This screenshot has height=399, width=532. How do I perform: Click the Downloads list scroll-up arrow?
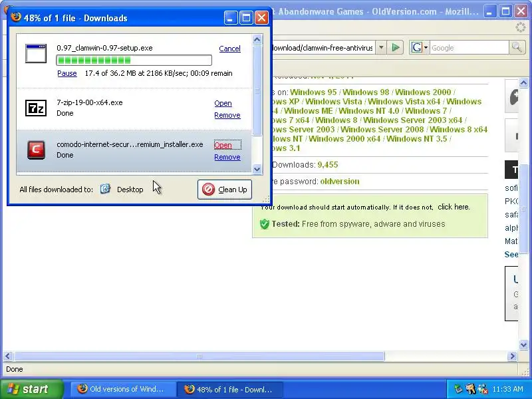click(x=257, y=40)
